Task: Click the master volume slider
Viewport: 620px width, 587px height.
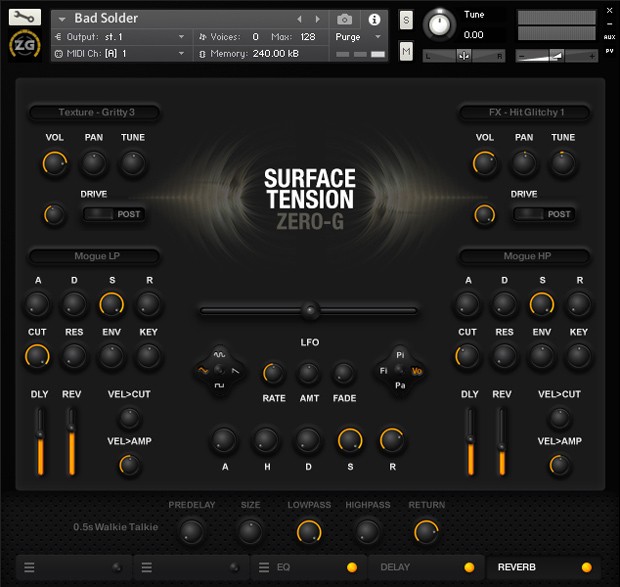Action: (556, 56)
